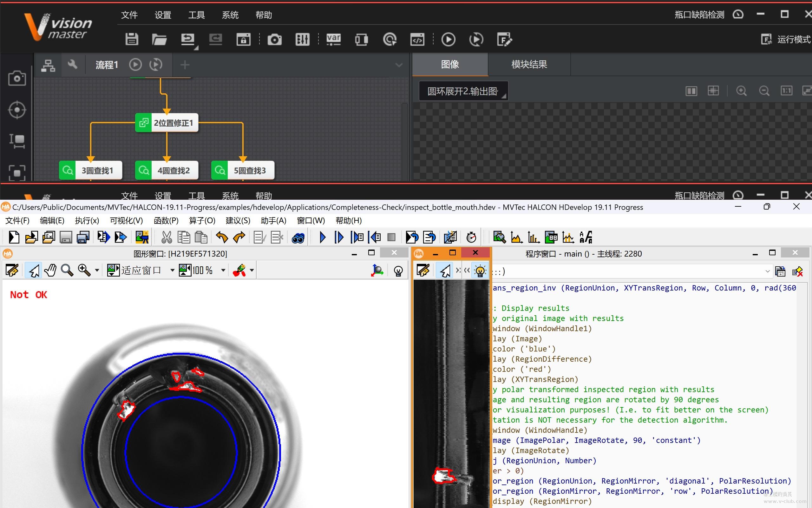
Task: Open global script icon in VisionMaster toolbar
Action: pos(417,40)
